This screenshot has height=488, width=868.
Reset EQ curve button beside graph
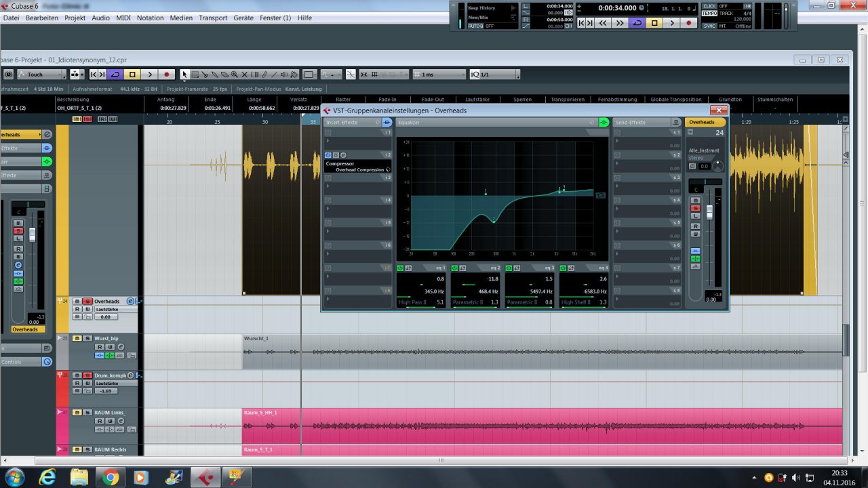tap(601, 195)
